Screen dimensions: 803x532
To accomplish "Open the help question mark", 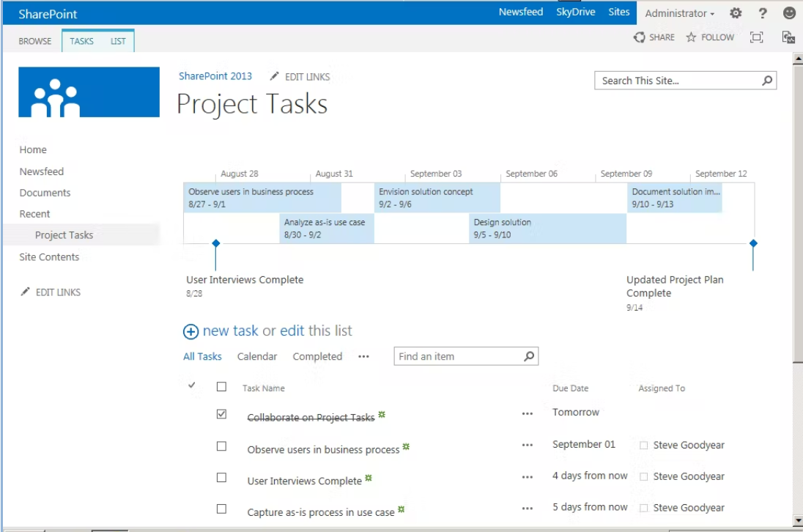I will pos(763,13).
